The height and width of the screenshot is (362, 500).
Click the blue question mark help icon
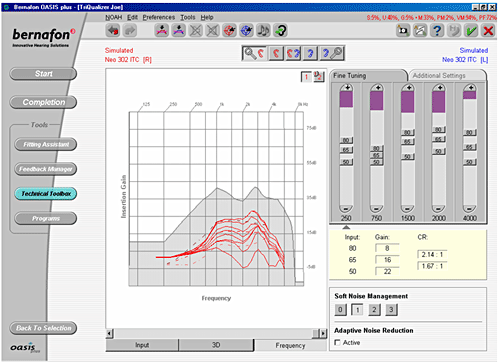(437, 31)
